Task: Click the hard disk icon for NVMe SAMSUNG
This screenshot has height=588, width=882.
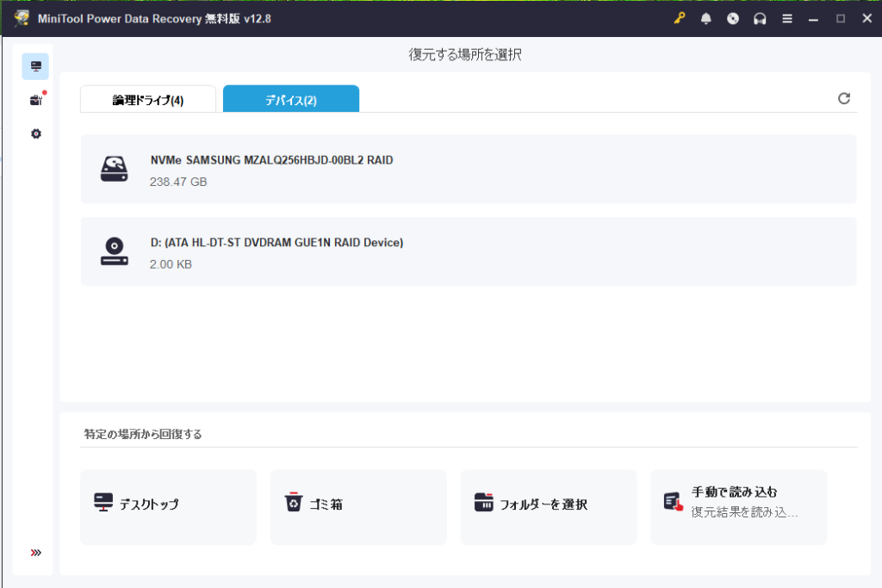Action: click(x=114, y=169)
